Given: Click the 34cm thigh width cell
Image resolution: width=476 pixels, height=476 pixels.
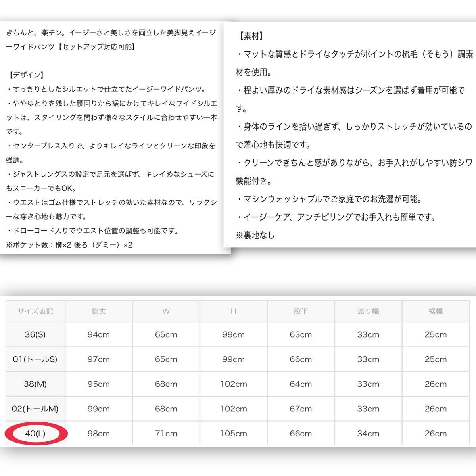Looking at the screenshot, I should tap(368, 434).
